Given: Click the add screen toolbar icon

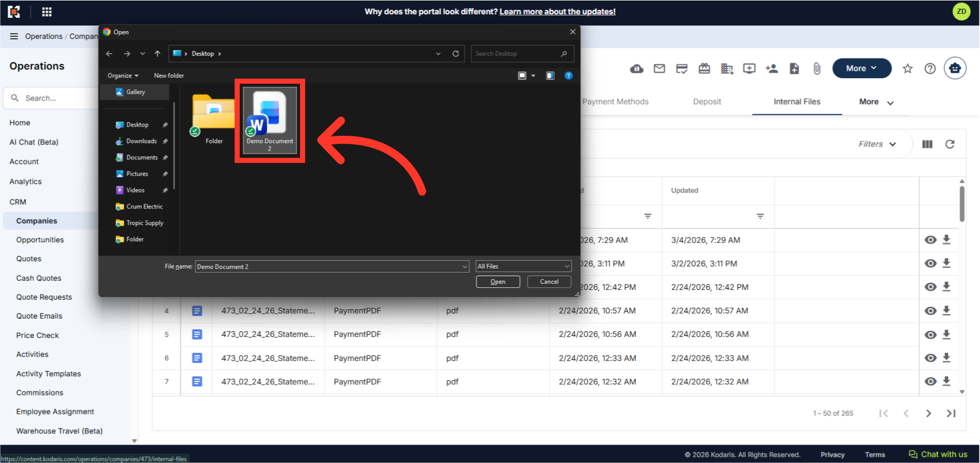Looking at the screenshot, I should [x=749, y=68].
